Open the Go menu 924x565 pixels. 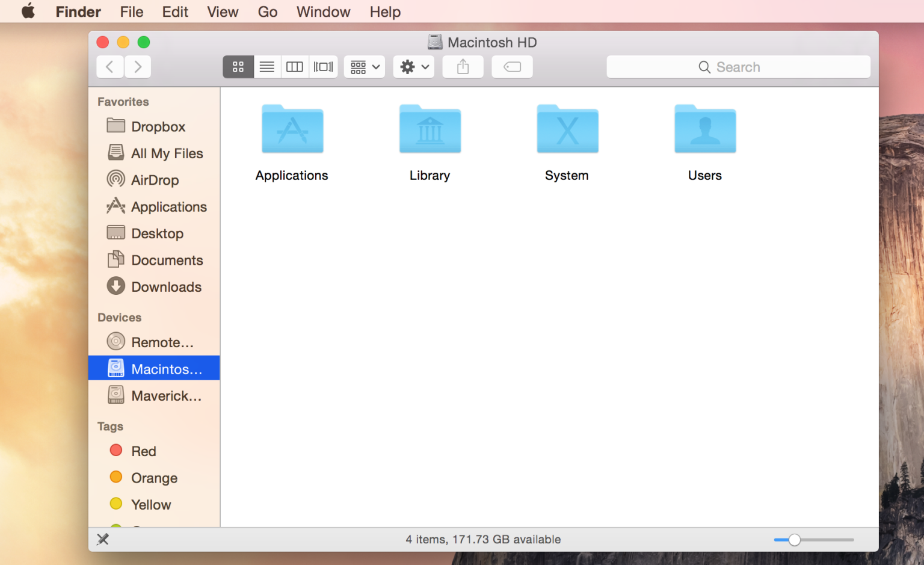tap(267, 11)
